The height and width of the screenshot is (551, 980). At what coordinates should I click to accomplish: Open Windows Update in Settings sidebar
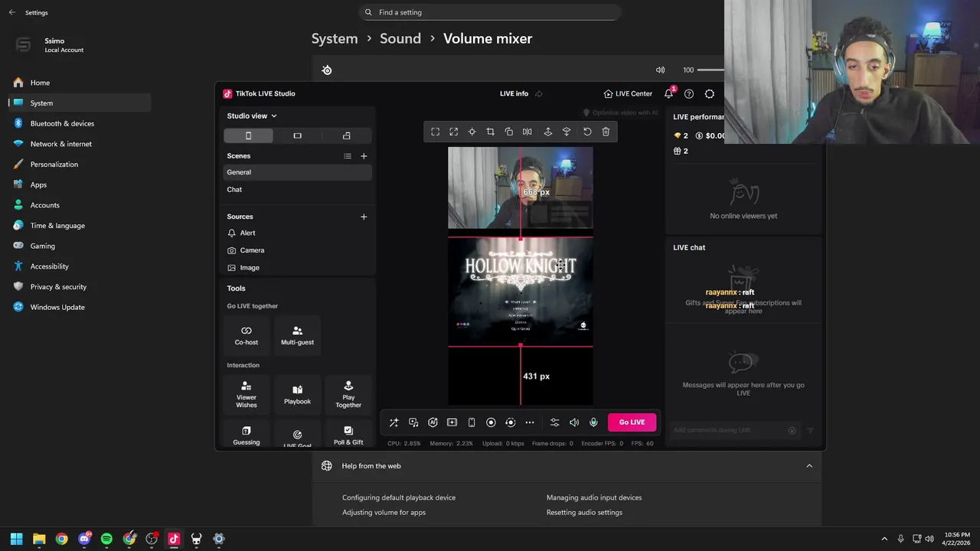click(x=80, y=307)
